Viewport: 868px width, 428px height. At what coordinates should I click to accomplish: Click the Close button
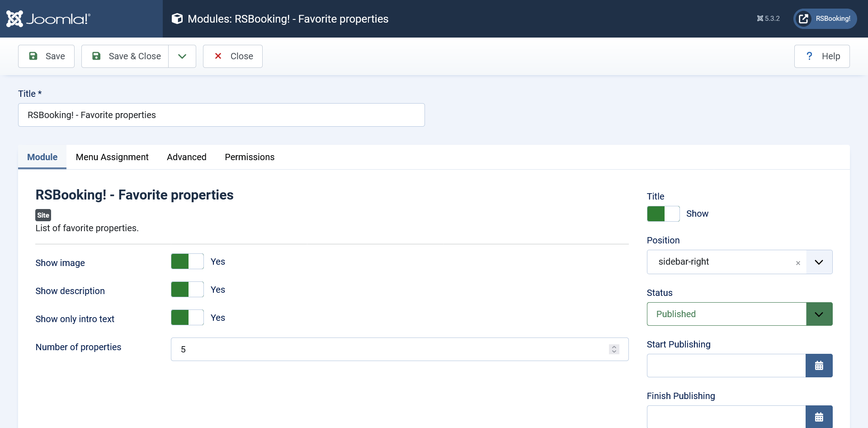[x=233, y=56]
